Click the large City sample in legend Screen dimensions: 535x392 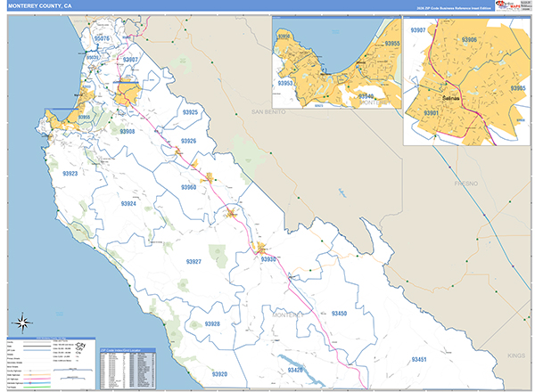tap(81, 345)
